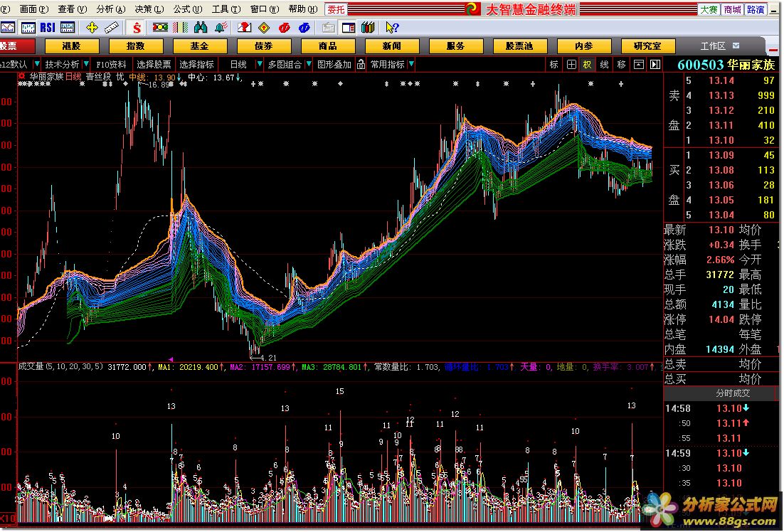Viewport: 784px width, 532px height.
Task: Click the Dazhihui logo swirl icon
Action: (472, 9)
